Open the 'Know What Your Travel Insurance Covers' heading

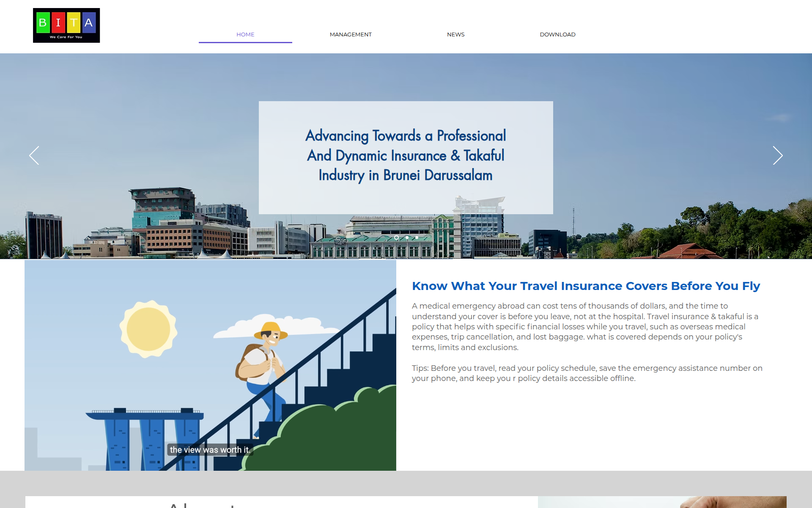pyautogui.click(x=586, y=286)
